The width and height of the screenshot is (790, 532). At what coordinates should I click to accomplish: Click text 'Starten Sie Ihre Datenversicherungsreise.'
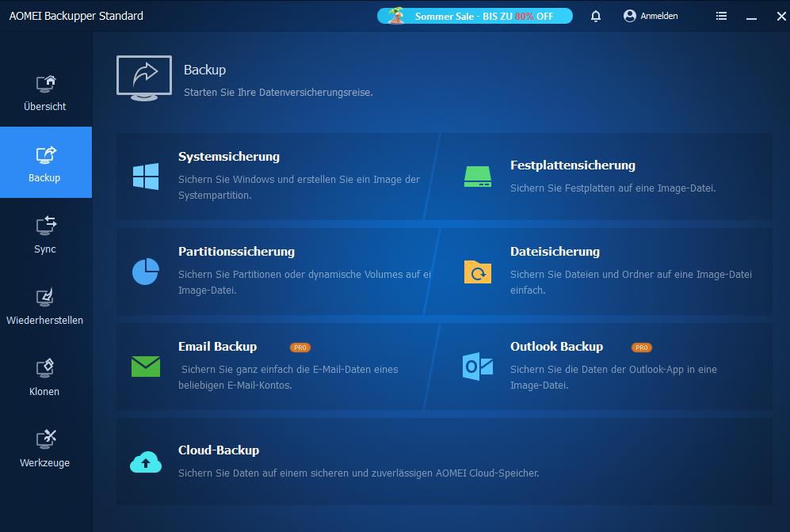(278, 92)
